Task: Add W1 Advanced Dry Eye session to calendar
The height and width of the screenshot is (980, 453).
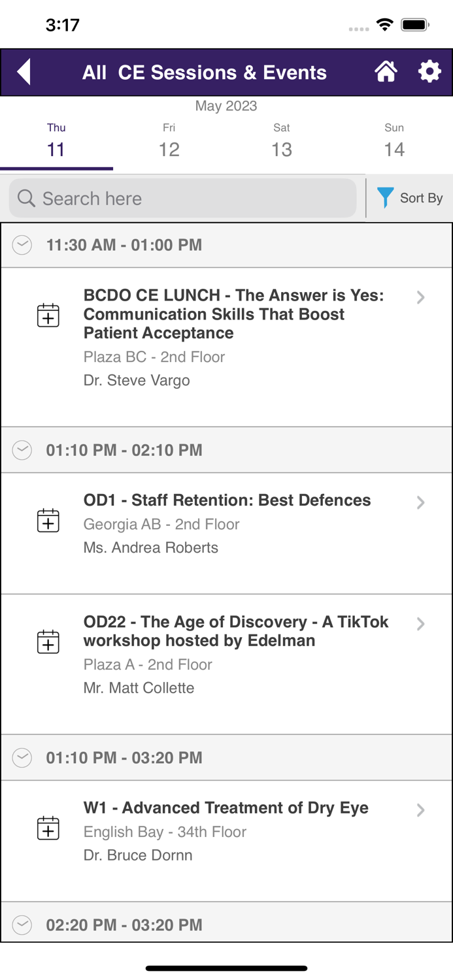Action: 48,828
